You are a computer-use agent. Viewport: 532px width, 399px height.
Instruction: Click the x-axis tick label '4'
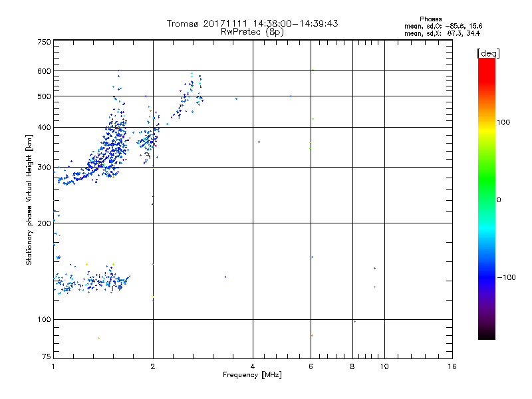pyautogui.click(x=253, y=366)
